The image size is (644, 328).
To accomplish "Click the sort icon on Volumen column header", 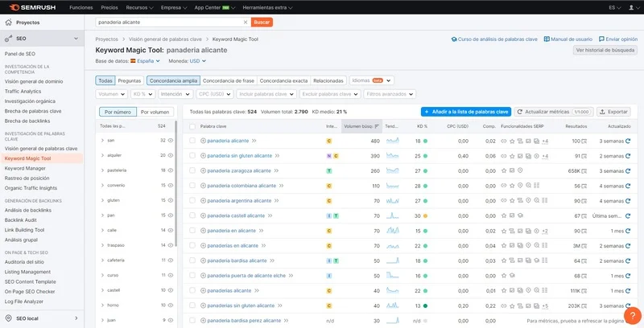I will point(376,126).
